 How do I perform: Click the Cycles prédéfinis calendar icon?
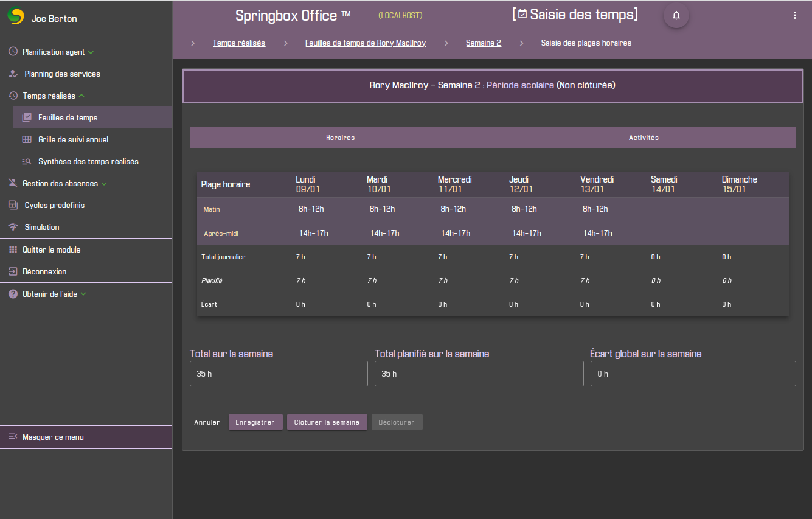click(13, 205)
